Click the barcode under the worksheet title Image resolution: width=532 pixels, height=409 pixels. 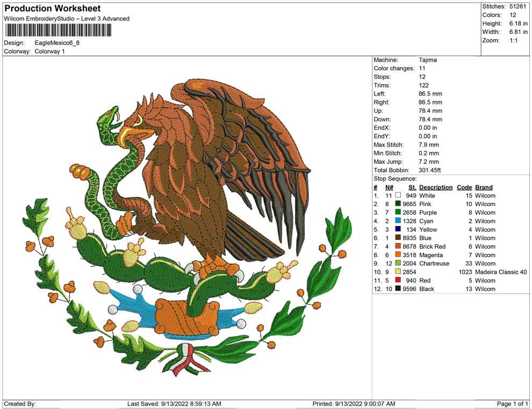point(58,31)
